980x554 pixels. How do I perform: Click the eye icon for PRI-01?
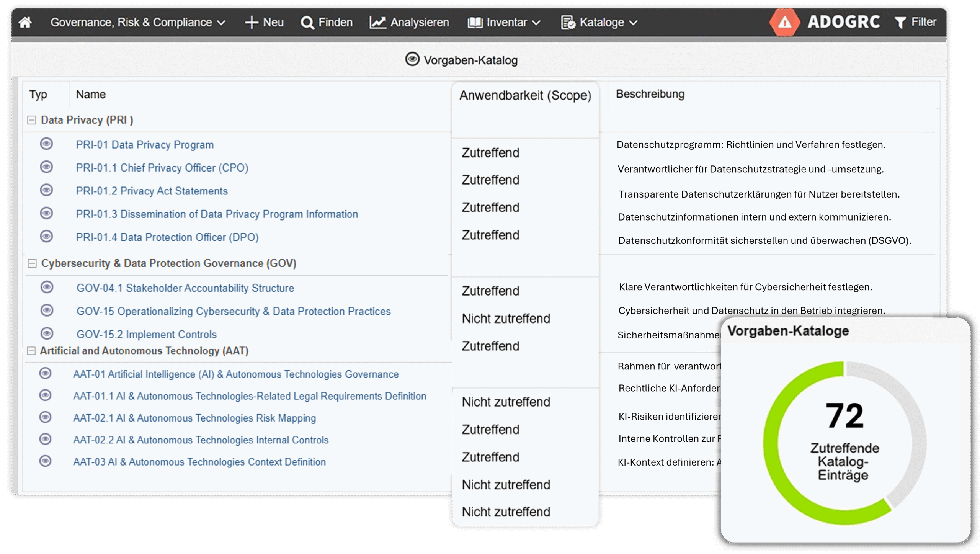pos(46,144)
